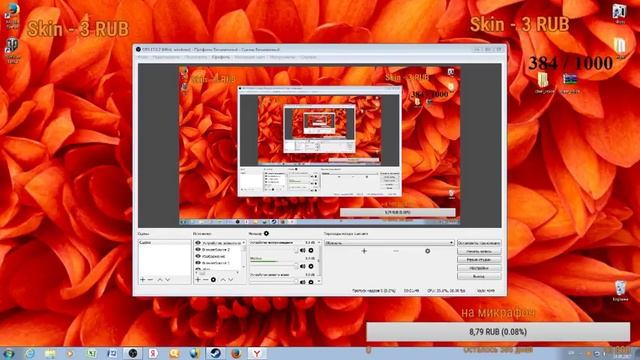This screenshot has width=640, height=360.
Task: Click the Начать запись button
Action: click(479, 251)
